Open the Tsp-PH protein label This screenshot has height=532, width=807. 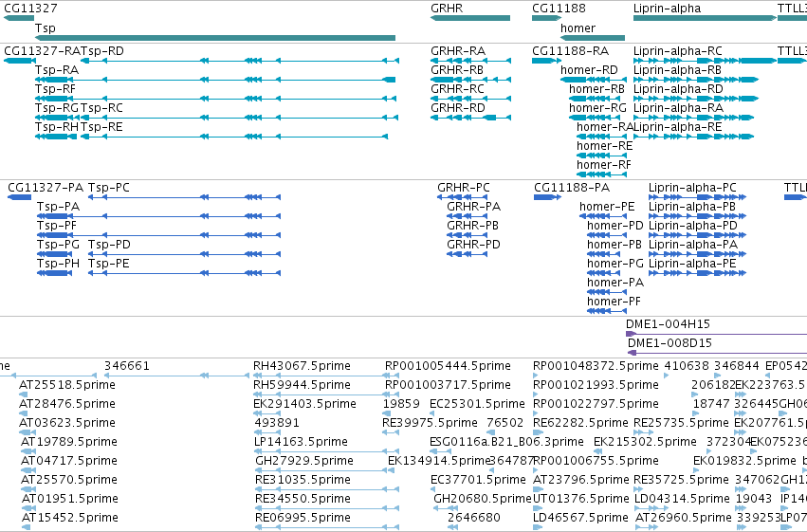tap(58, 264)
